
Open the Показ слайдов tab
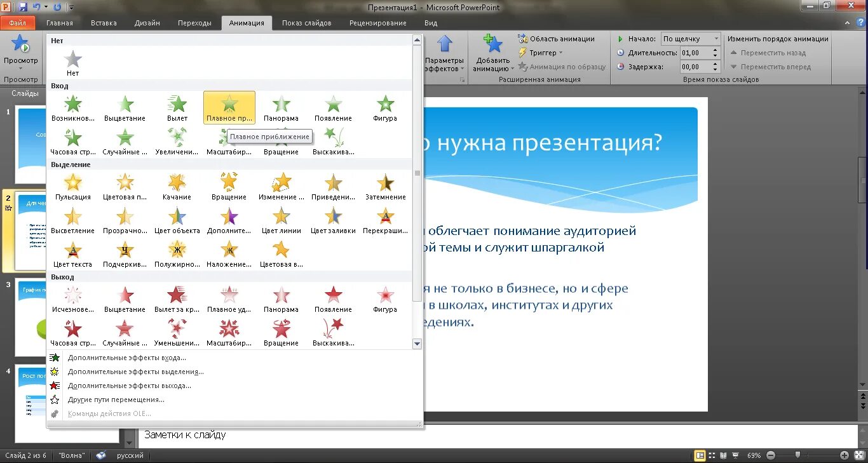click(307, 23)
